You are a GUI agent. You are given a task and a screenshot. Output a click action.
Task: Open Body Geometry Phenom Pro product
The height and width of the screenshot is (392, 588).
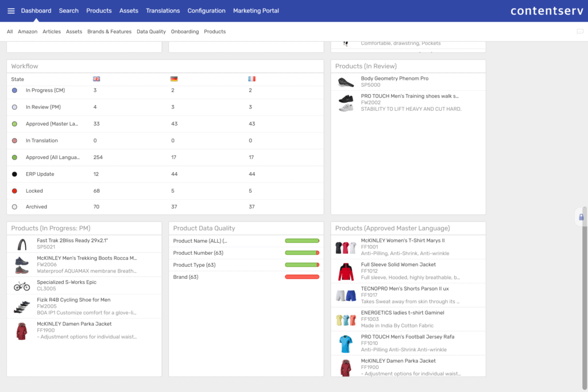pyautogui.click(x=394, y=79)
